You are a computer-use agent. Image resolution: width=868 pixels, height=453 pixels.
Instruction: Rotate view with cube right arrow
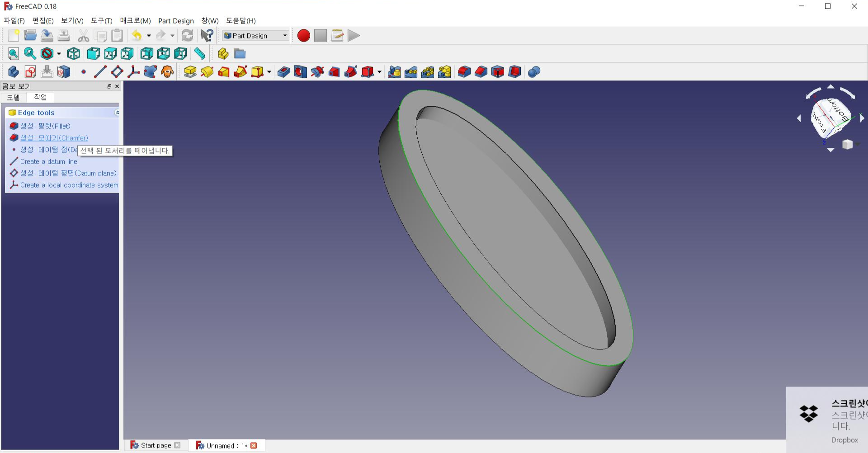point(862,118)
